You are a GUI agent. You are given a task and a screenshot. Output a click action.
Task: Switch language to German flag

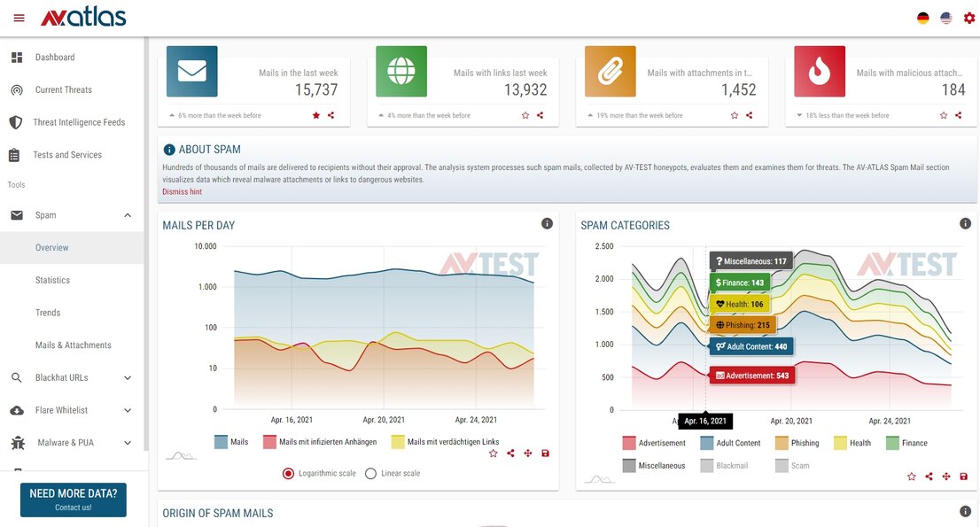coord(922,18)
